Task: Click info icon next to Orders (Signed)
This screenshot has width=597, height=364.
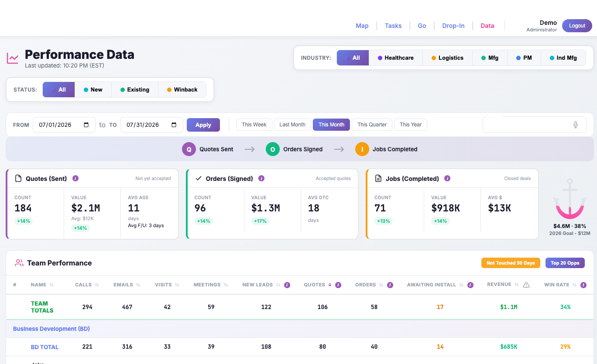Action: (261, 178)
